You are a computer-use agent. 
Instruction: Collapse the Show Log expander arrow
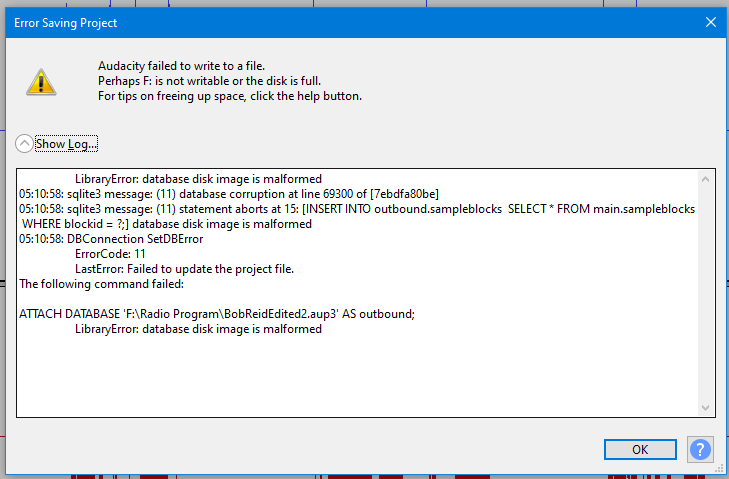24,143
